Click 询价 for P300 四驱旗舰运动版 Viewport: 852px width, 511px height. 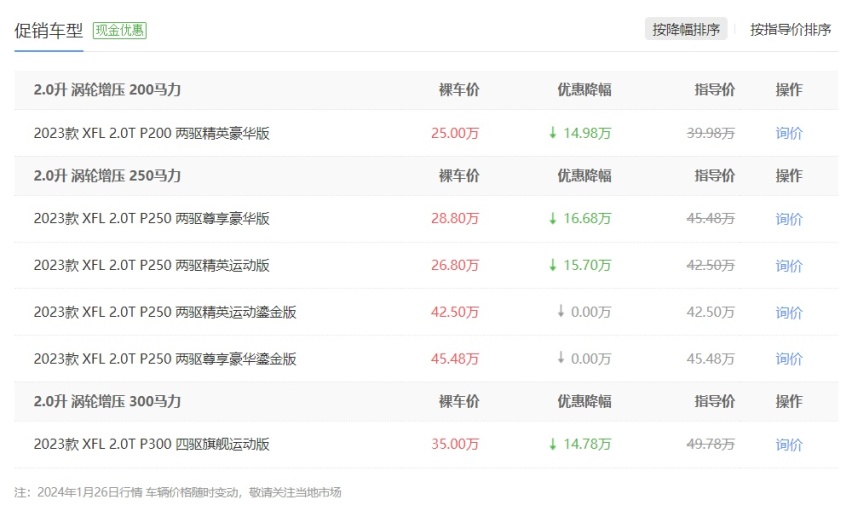pyautogui.click(x=789, y=444)
